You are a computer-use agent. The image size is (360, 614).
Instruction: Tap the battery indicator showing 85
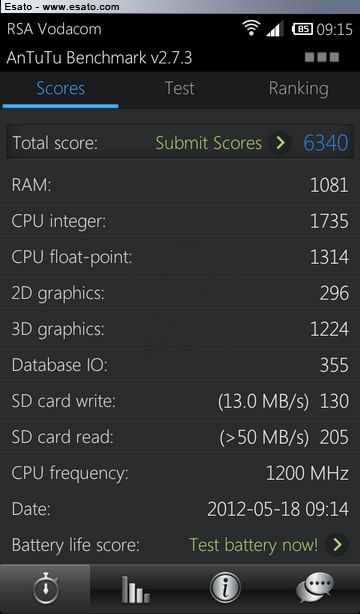point(302,29)
